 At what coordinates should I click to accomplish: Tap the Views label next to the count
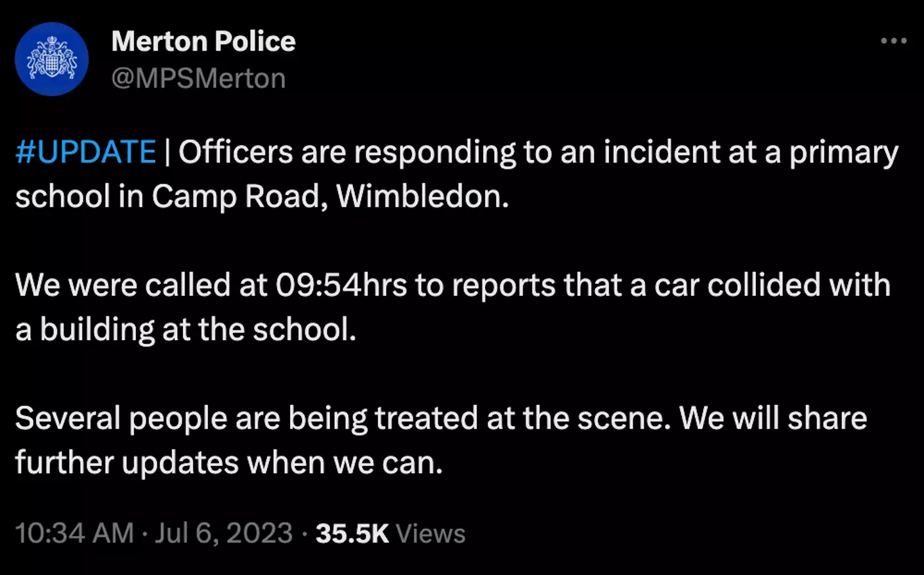pyautogui.click(x=431, y=533)
